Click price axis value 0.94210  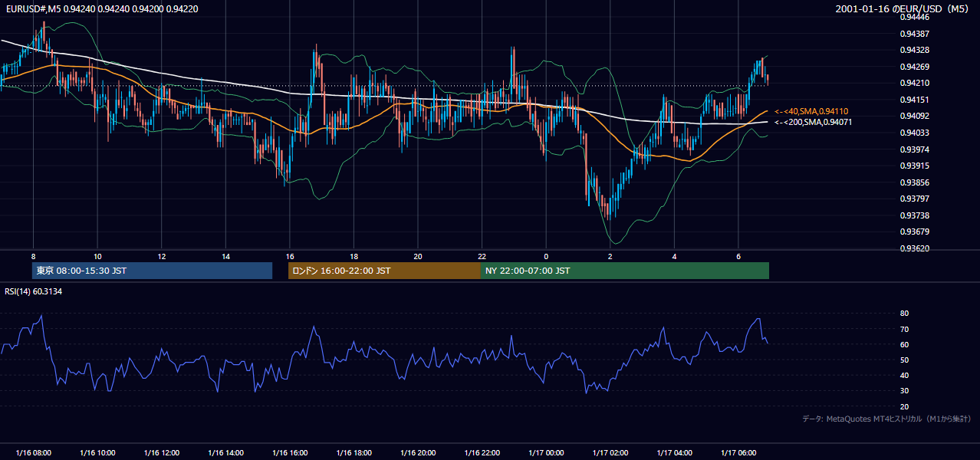pyautogui.click(x=914, y=83)
